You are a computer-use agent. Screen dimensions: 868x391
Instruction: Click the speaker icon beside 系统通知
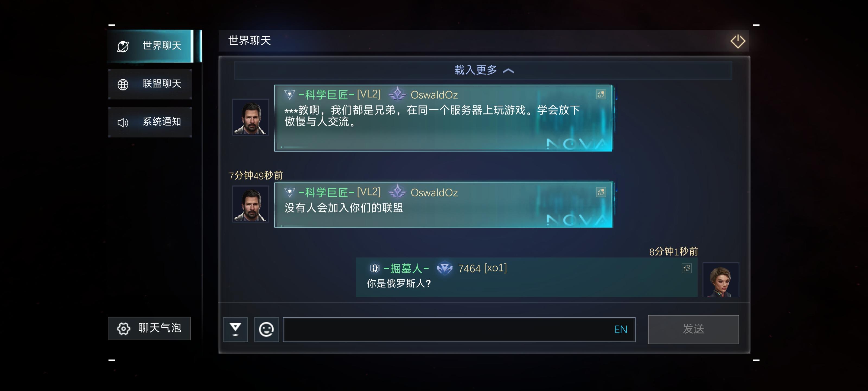[123, 122]
